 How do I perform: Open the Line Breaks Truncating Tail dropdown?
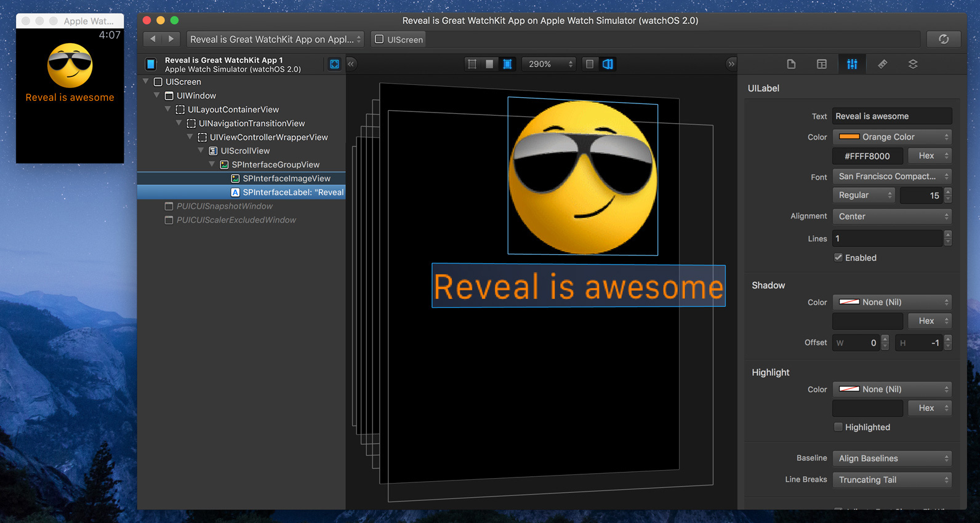(x=892, y=480)
